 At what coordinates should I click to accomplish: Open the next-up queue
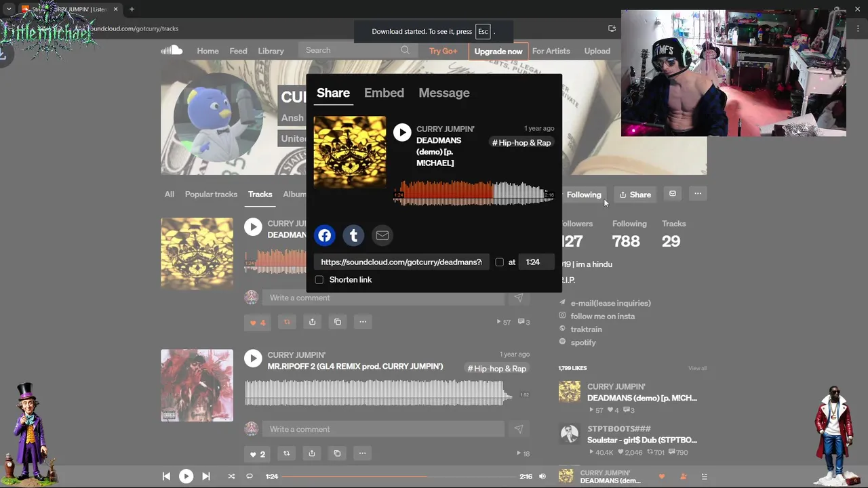pos(704,476)
